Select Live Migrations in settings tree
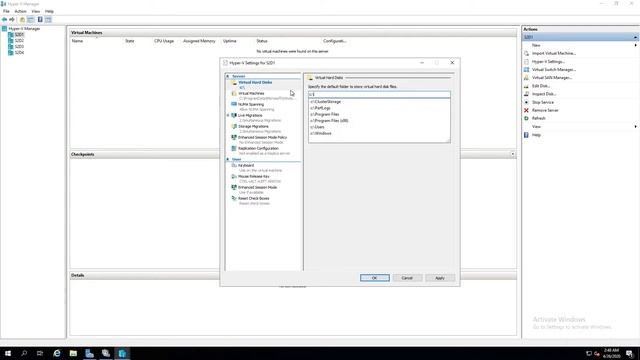The width and height of the screenshot is (640, 360). (250, 116)
